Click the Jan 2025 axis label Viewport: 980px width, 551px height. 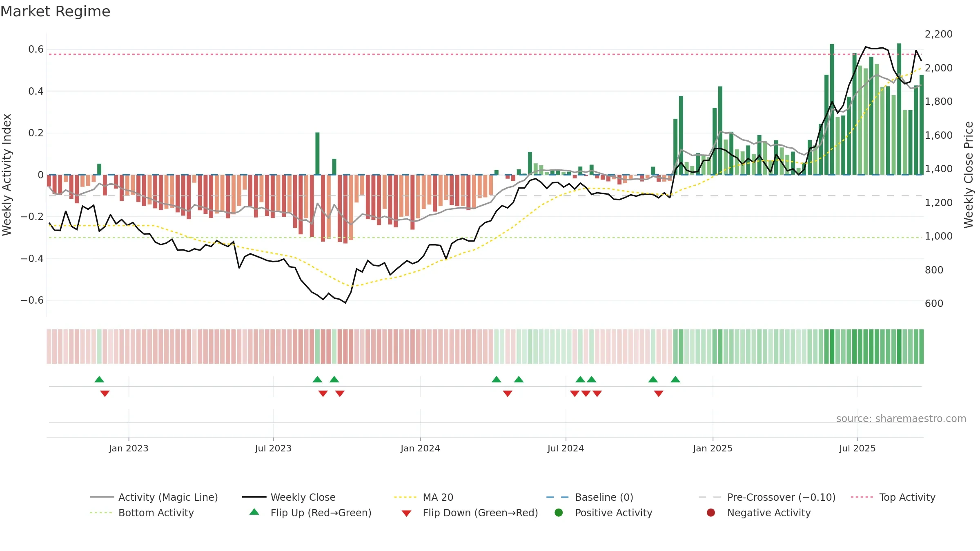point(713,448)
